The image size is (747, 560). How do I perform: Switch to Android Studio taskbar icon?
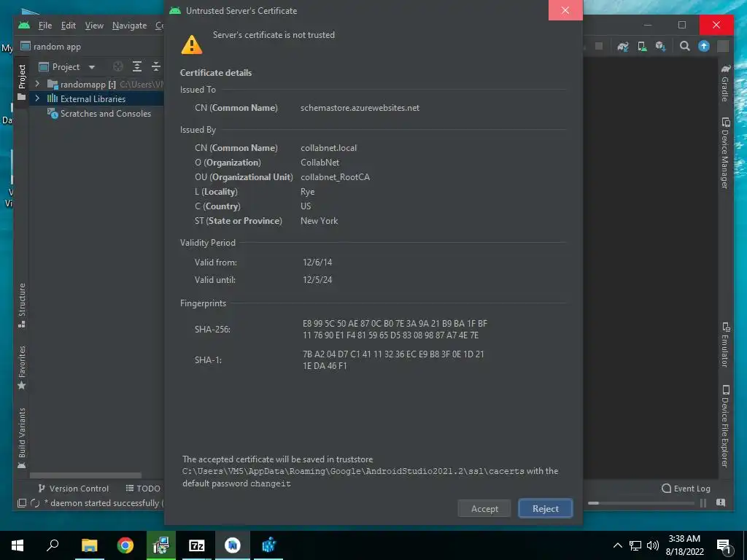tap(233, 545)
